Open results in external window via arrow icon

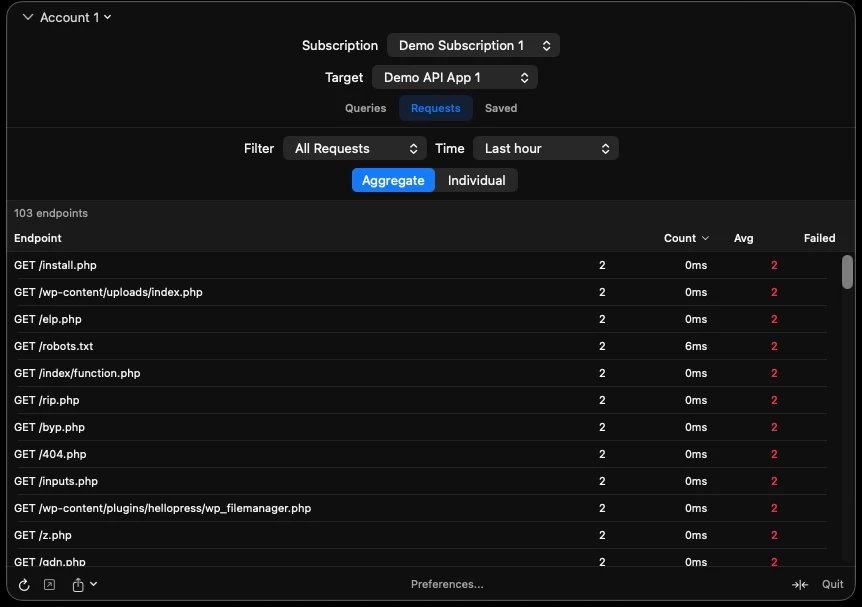coord(49,584)
